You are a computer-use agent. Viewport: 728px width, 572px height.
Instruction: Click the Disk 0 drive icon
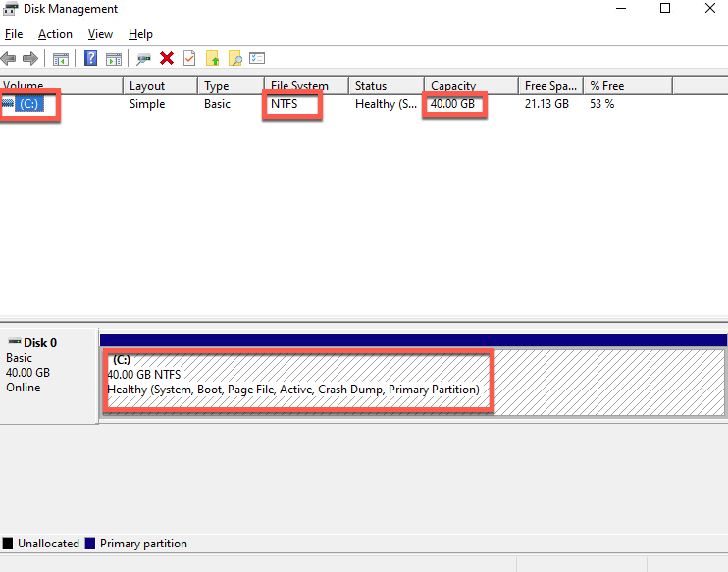[x=15, y=341]
